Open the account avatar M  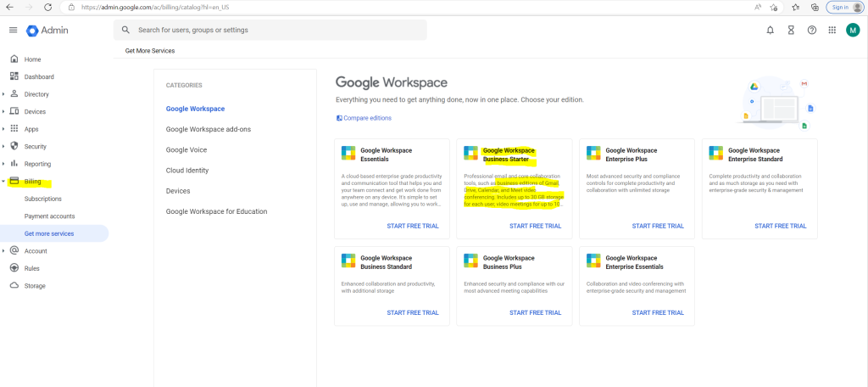(x=853, y=31)
